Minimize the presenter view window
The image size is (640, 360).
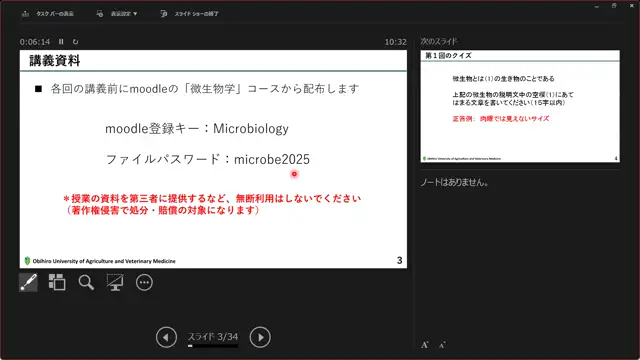(597, 6)
